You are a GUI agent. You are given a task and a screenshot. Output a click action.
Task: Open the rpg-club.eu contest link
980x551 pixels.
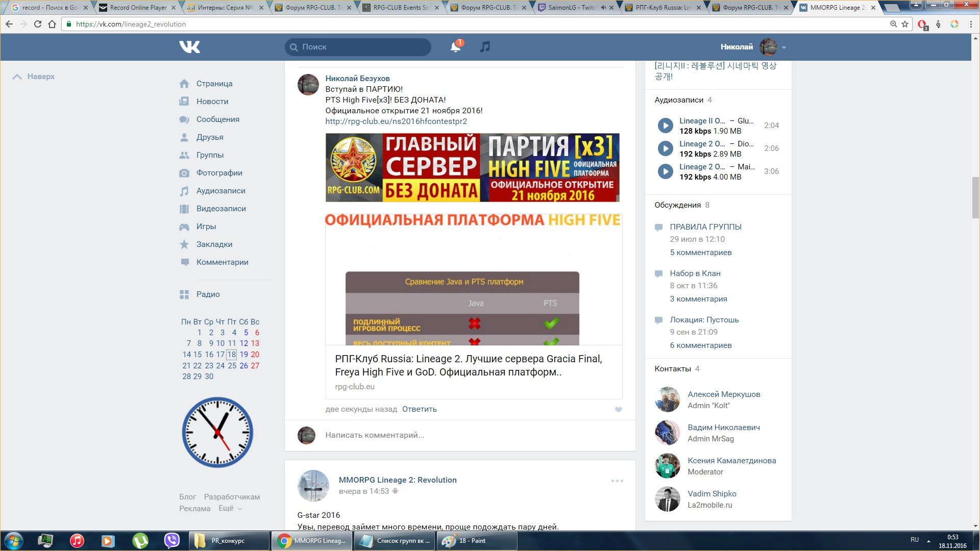click(x=396, y=121)
